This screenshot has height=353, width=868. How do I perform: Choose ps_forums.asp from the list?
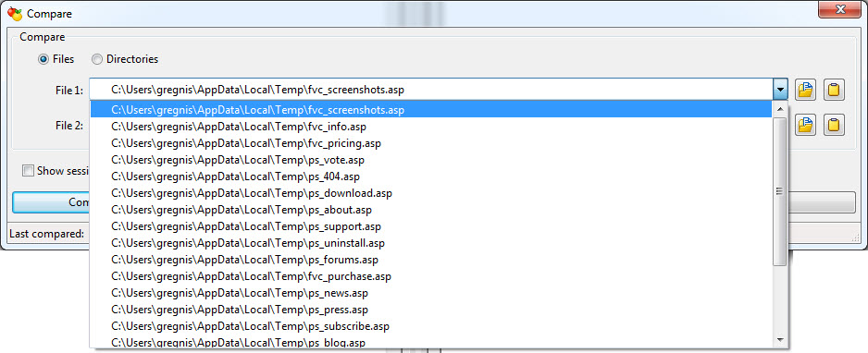tap(431, 259)
